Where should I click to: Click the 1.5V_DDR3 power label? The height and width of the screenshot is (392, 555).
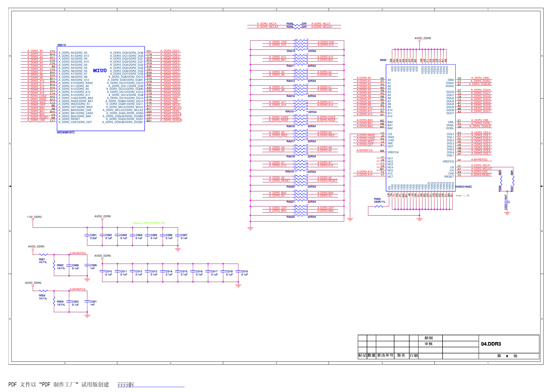pyautogui.click(x=34, y=217)
